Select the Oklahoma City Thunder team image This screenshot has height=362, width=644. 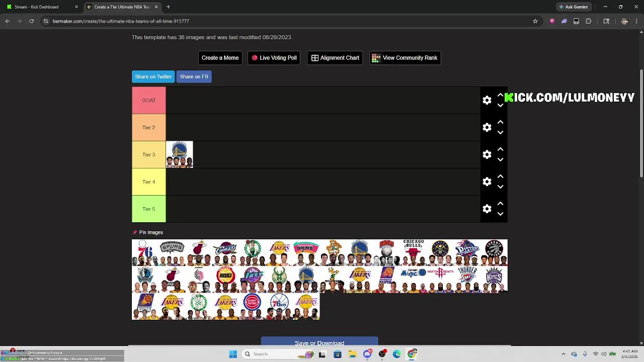coord(467,280)
